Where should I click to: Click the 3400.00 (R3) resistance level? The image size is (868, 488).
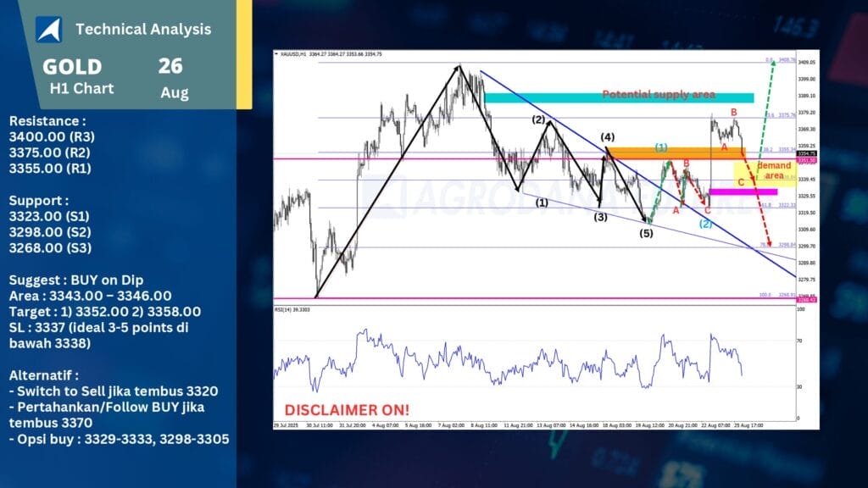pos(52,136)
